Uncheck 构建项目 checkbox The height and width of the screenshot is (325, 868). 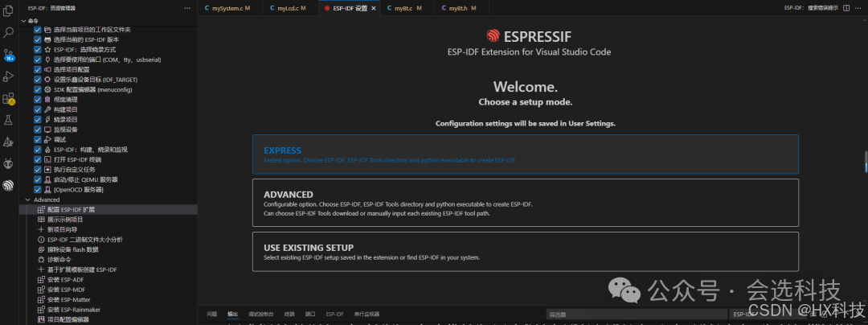click(x=38, y=109)
